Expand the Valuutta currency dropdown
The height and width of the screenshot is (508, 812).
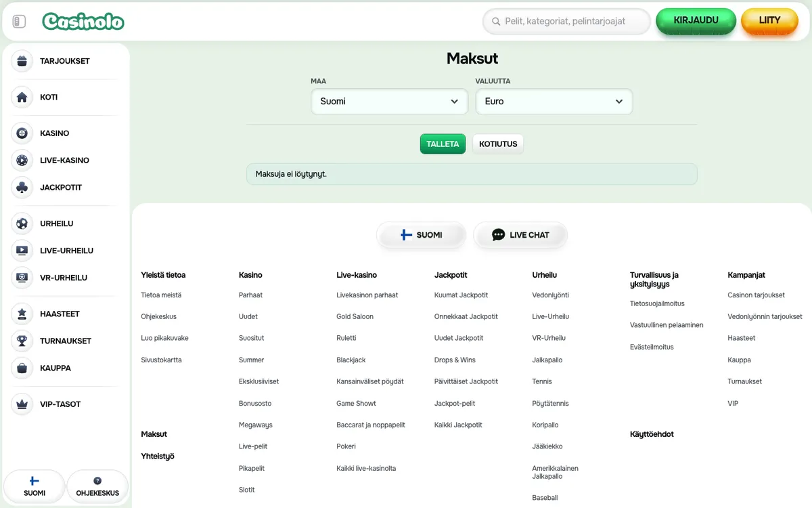[x=554, y=102]
